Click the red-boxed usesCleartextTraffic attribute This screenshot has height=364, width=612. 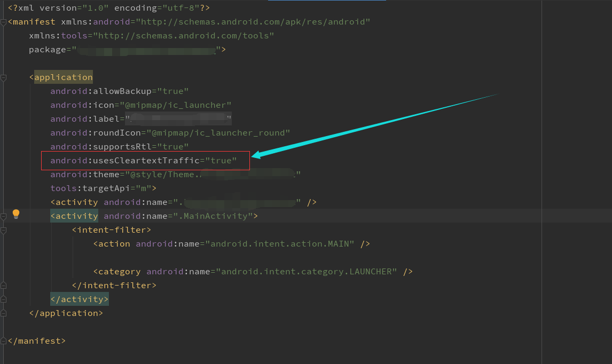click(x=143, y=160)
